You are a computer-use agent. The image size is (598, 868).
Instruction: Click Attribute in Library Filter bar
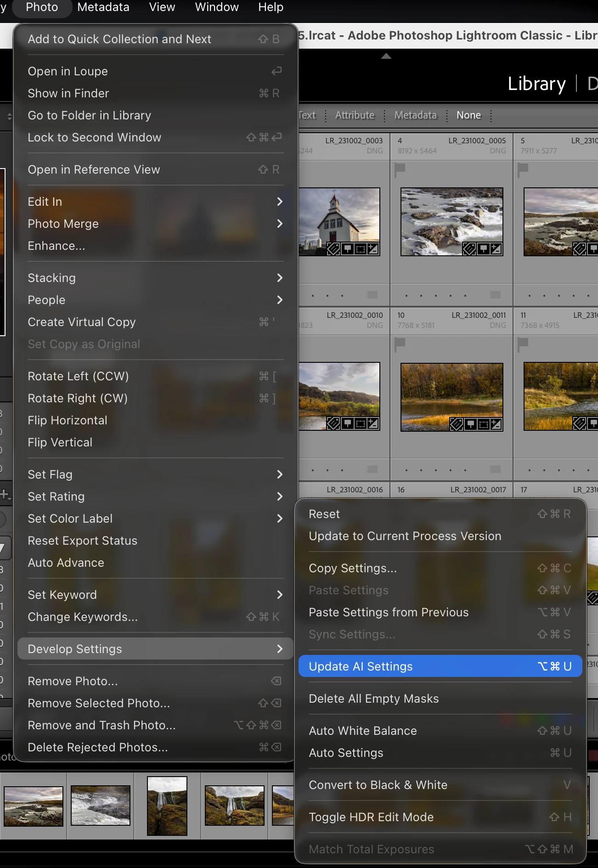point(355,115)
